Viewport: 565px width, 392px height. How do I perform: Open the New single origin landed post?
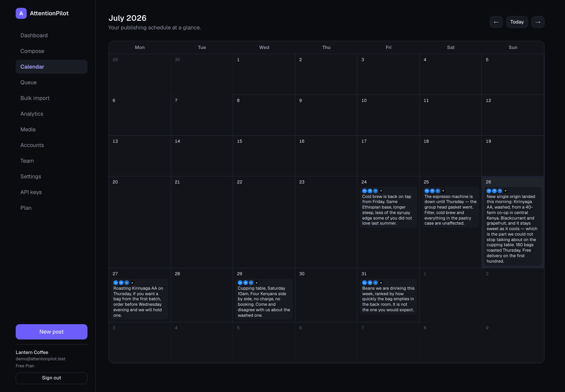point(513,226)
